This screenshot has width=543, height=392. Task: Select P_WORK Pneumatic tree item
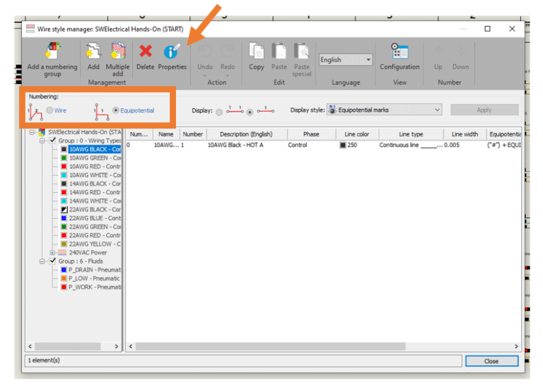coord(94,287)
